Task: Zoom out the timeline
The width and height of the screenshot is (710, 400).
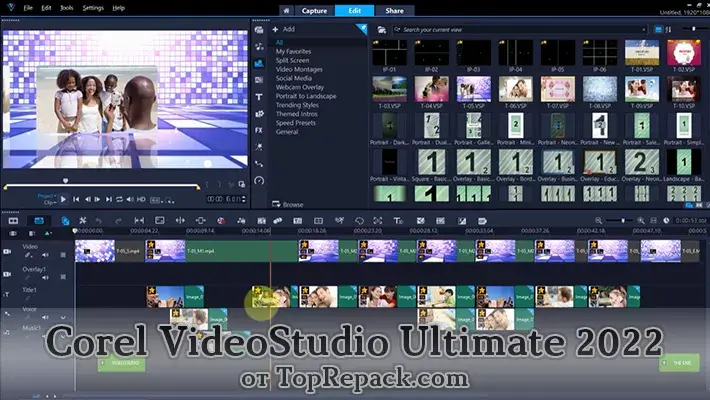Action: point(599,221)
